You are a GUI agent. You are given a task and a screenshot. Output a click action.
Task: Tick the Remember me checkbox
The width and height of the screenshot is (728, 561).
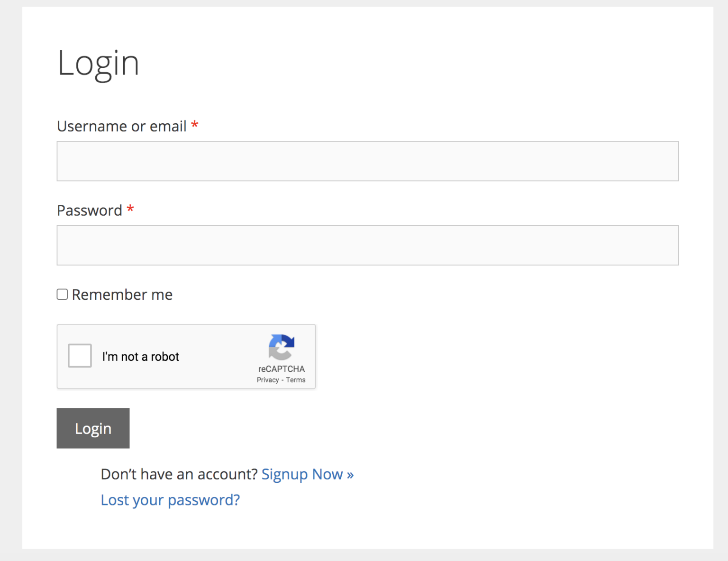point(62,294)
